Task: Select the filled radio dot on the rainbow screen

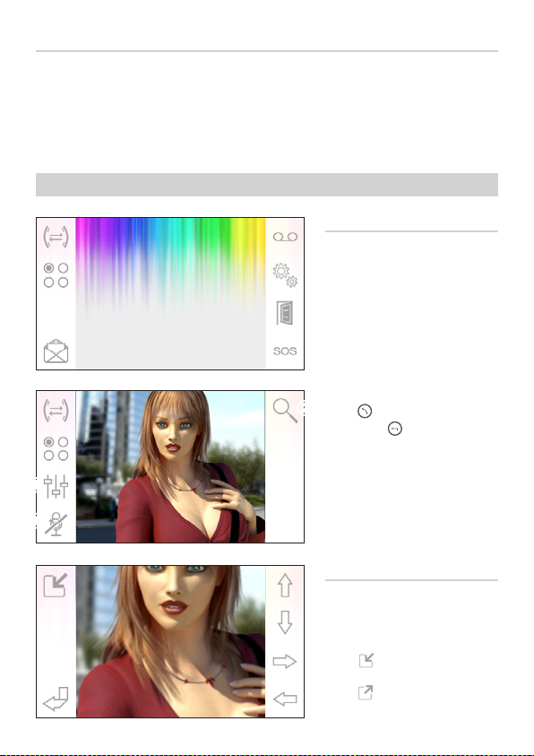Action: [x=48, y=268]
